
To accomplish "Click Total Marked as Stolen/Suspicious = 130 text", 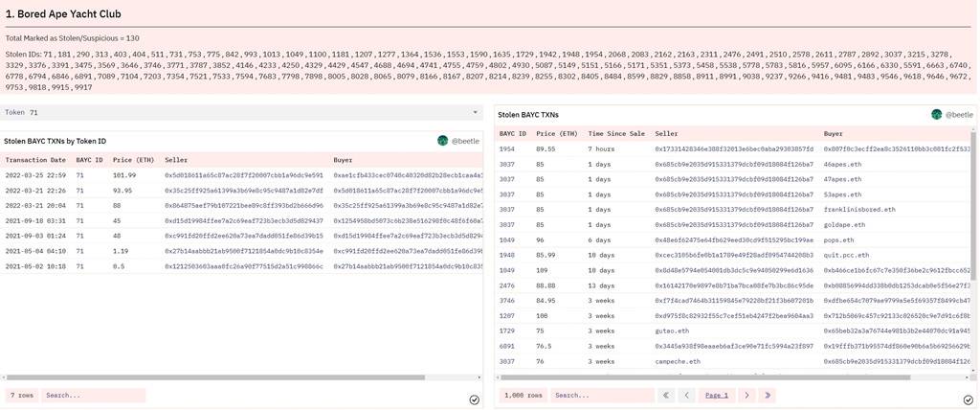I will coord(72,38).
